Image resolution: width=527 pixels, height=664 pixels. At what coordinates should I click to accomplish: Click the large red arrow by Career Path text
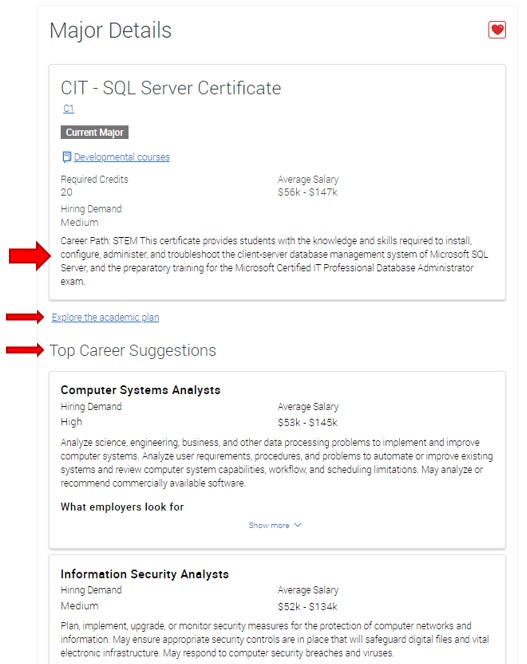tap(30, 256)
